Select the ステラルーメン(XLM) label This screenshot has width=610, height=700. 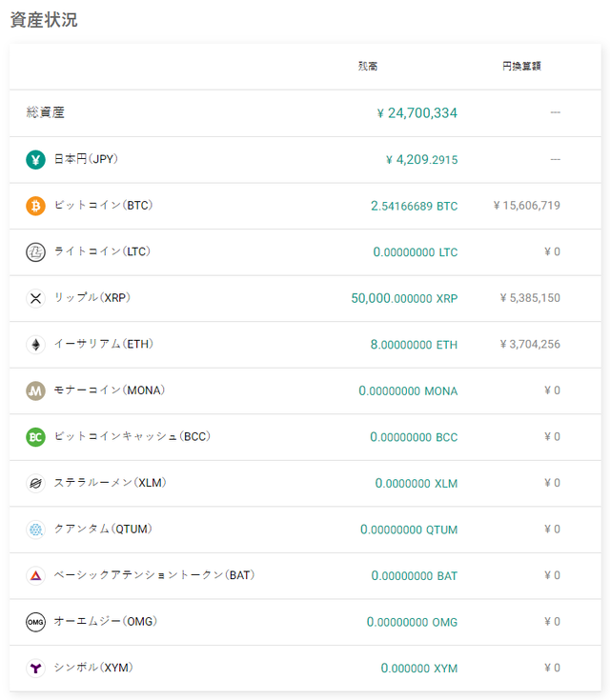[110, 483]
